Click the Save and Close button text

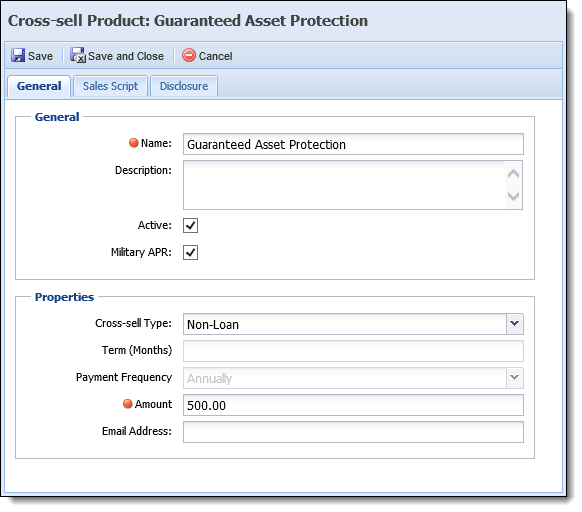[x=126, y=56]
